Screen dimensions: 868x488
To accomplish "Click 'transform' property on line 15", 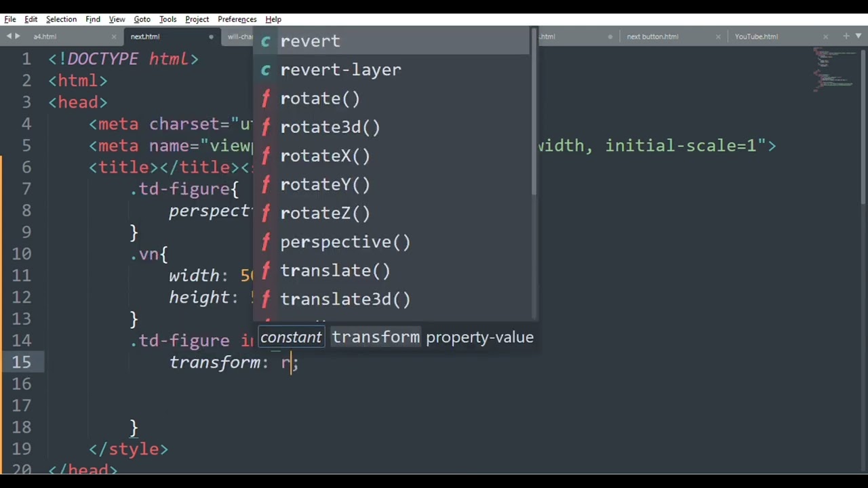I will 214,363.
